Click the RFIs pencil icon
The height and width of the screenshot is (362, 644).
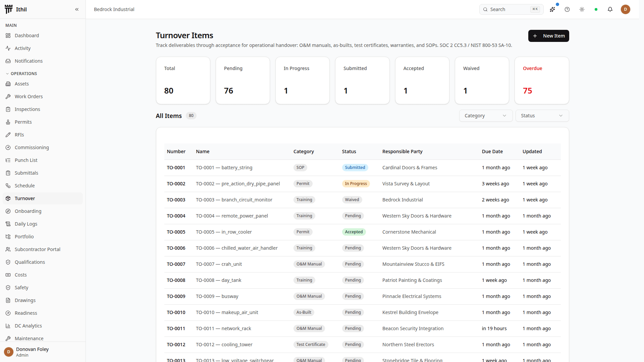click(8, 135)
